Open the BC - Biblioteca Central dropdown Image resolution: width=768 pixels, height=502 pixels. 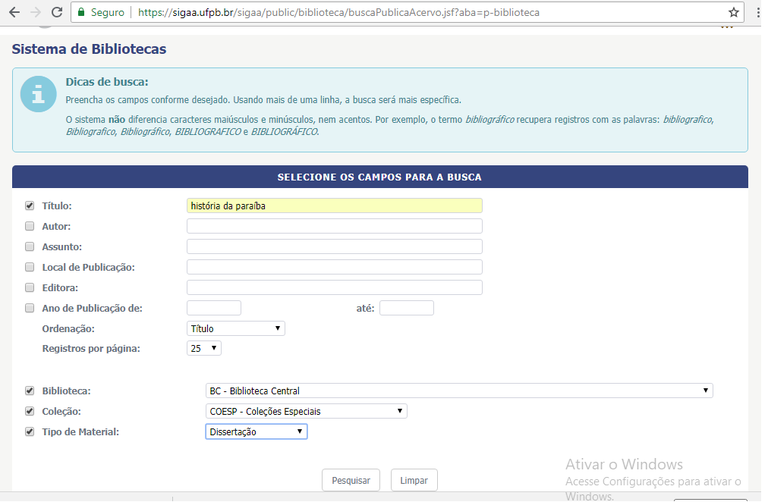(x=459, y=391)
